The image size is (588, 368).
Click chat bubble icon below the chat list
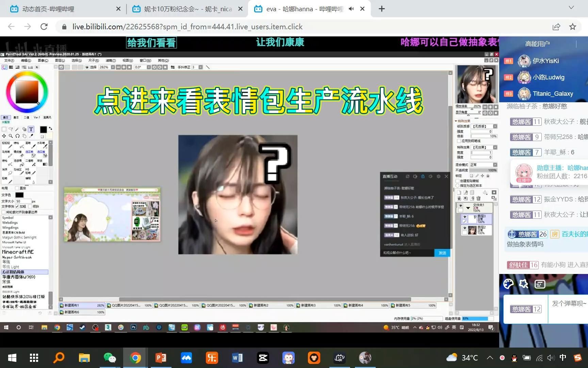coord(540,284)
